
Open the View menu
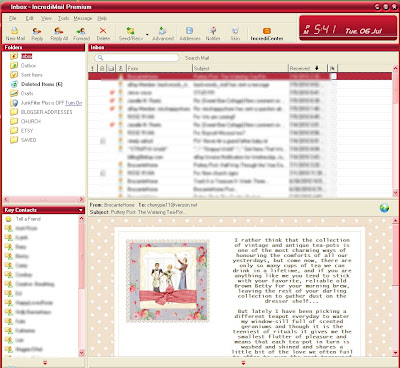[x=46, y=18]
